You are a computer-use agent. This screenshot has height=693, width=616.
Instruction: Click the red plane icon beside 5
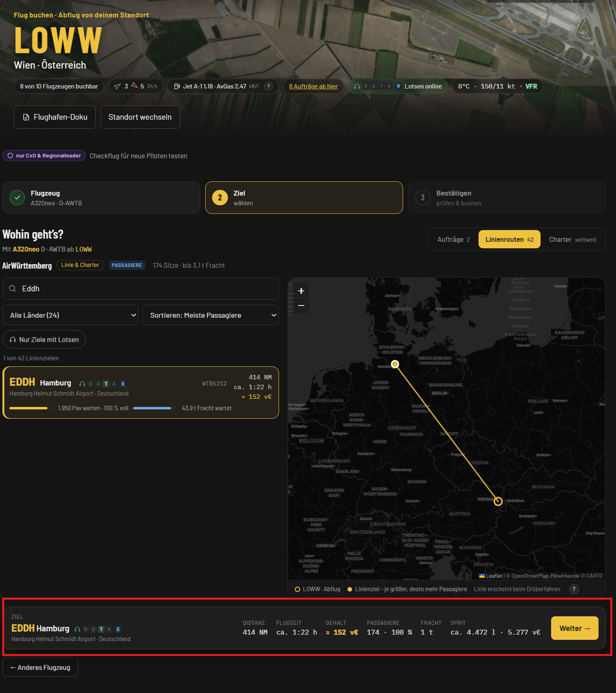point(134,86)
